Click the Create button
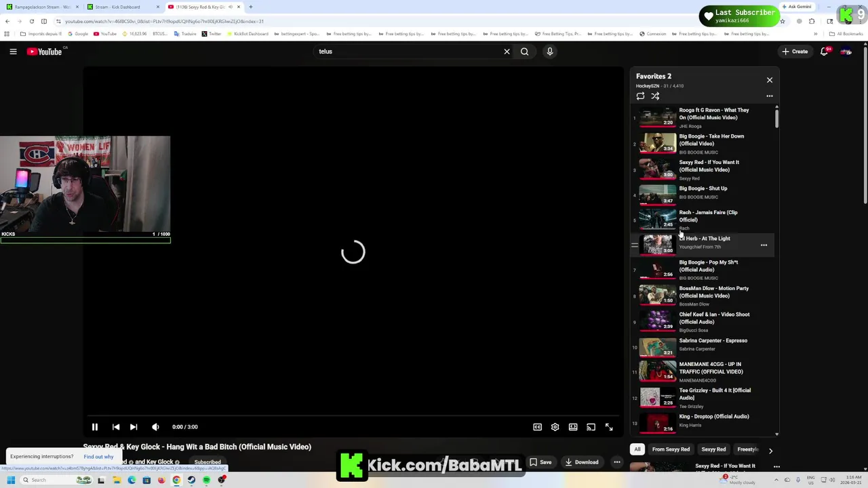 pos(795,52)
